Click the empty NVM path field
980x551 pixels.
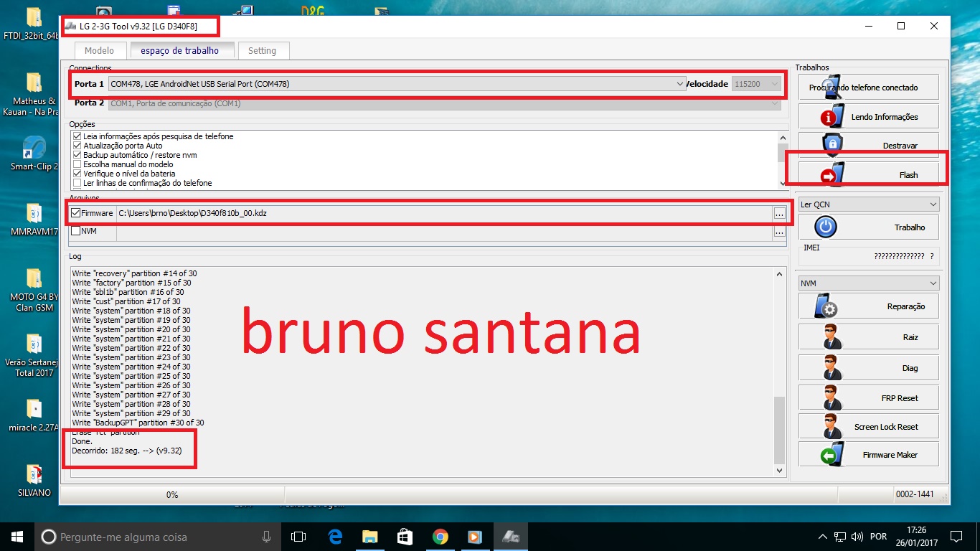(x=444, y=232)
